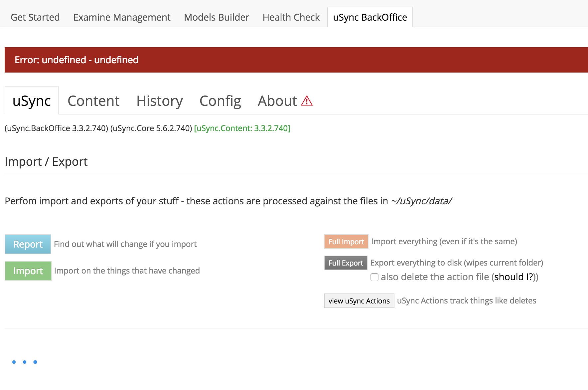Open the Content sub-tab

click(93, 101)
